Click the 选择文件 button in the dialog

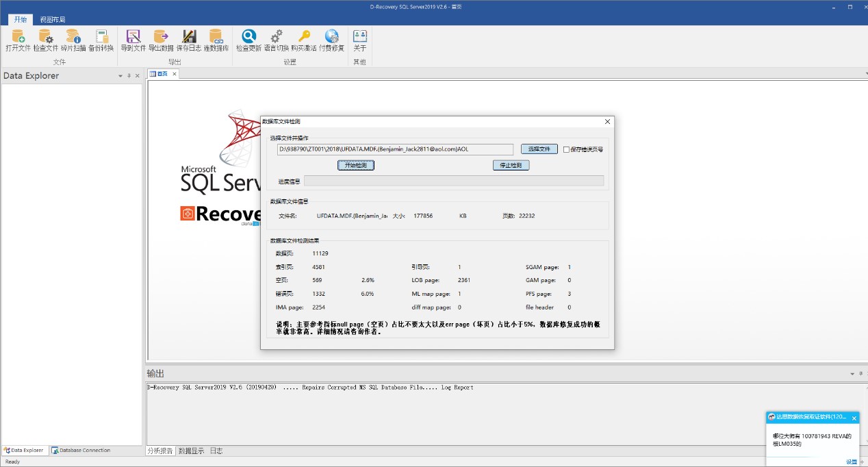539,149
